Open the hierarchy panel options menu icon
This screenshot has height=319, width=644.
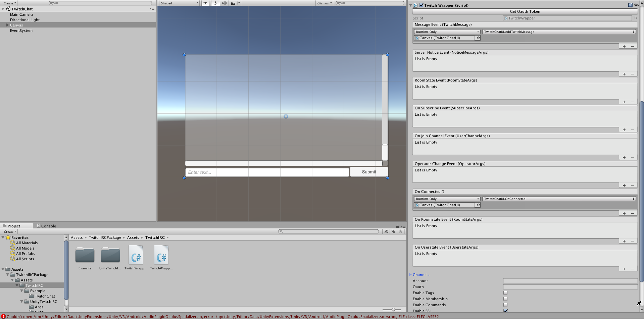pos(152,9)
